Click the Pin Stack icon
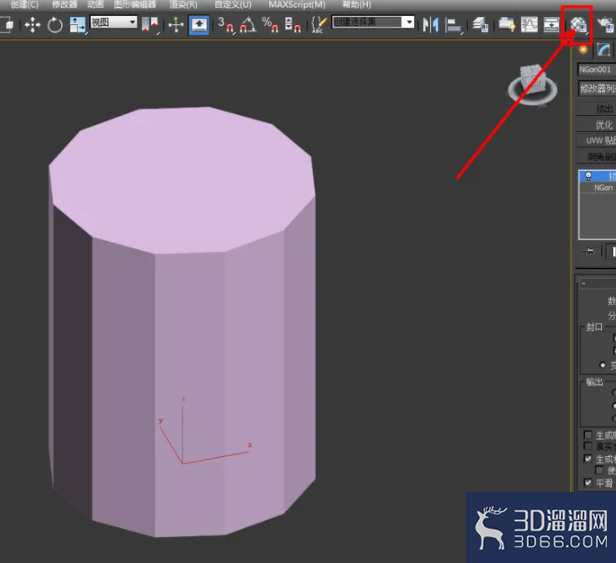616x563 pixels. click(x=588, y=251)
